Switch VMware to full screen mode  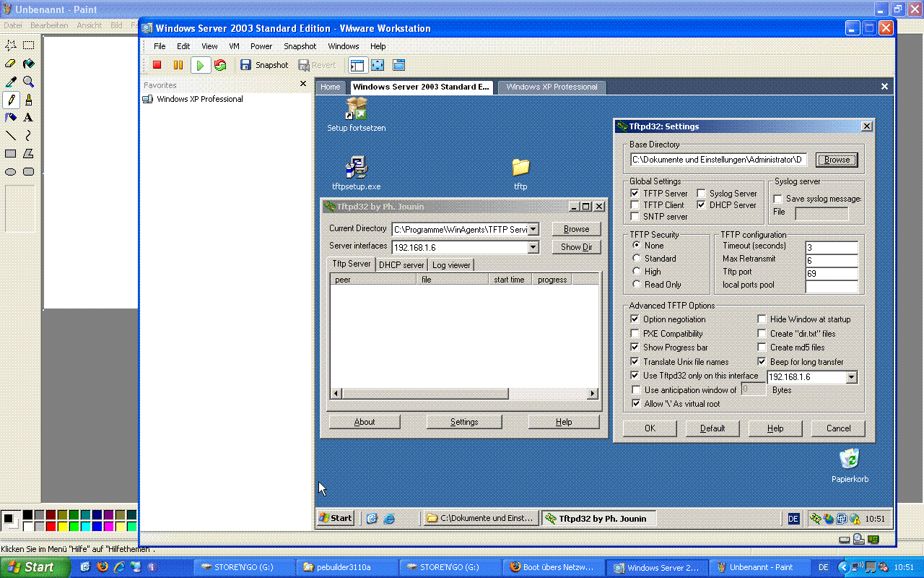pyautogui.click(x=378, y=65)
